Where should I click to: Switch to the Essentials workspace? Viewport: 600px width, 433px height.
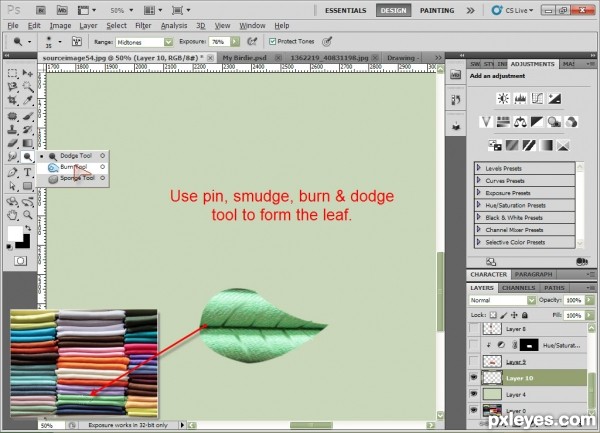click(346, 10)
